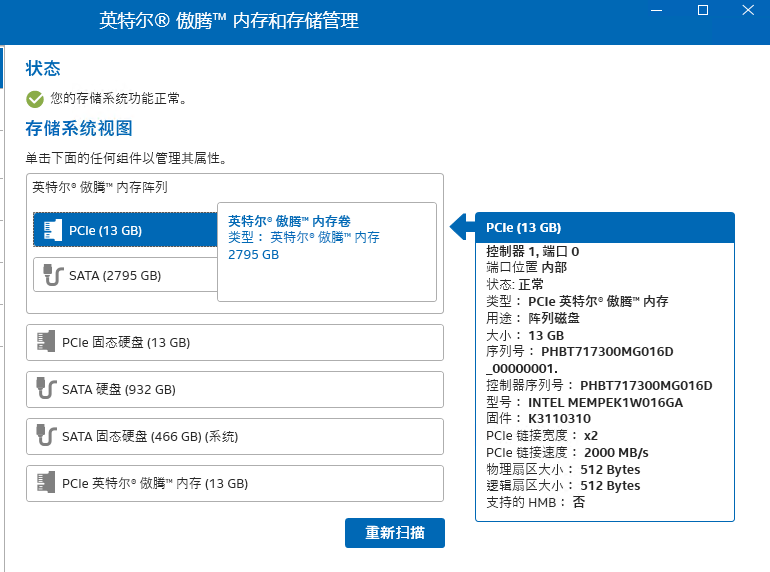Click the 端口位置 内部 line

pyautogui.click(x=526, y=268)
